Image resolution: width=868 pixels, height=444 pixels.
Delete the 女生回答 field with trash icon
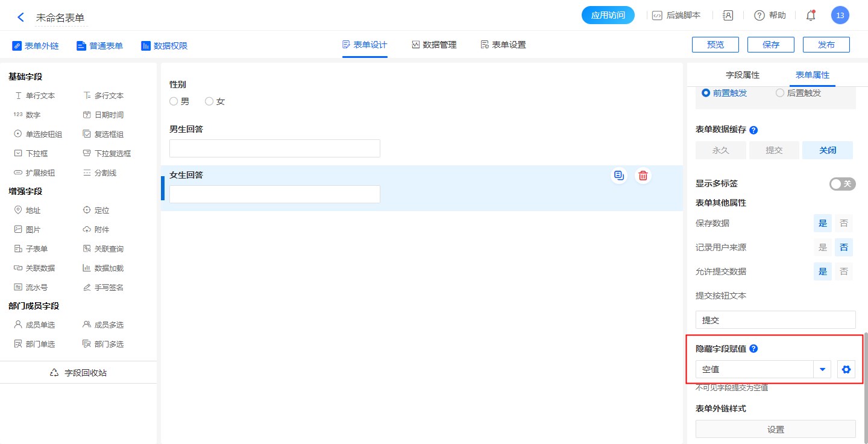coord(643,176)
